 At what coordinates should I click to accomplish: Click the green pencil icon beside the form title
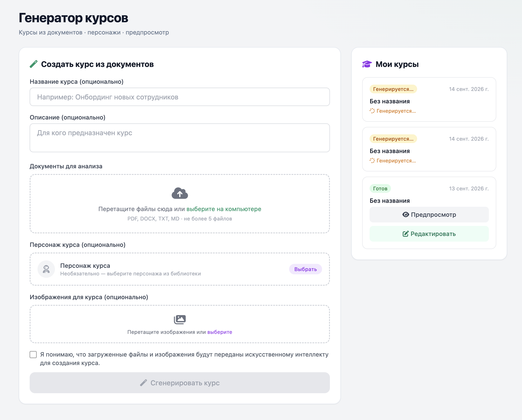pos(34,64)
